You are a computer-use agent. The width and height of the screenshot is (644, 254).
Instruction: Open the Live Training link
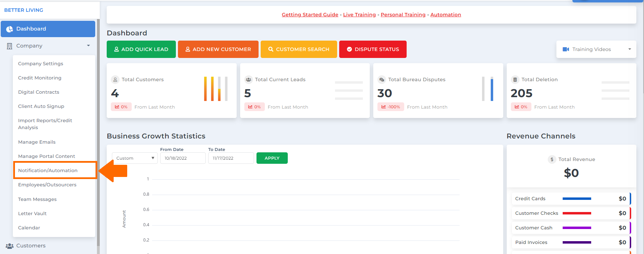(x=359, y=15)
